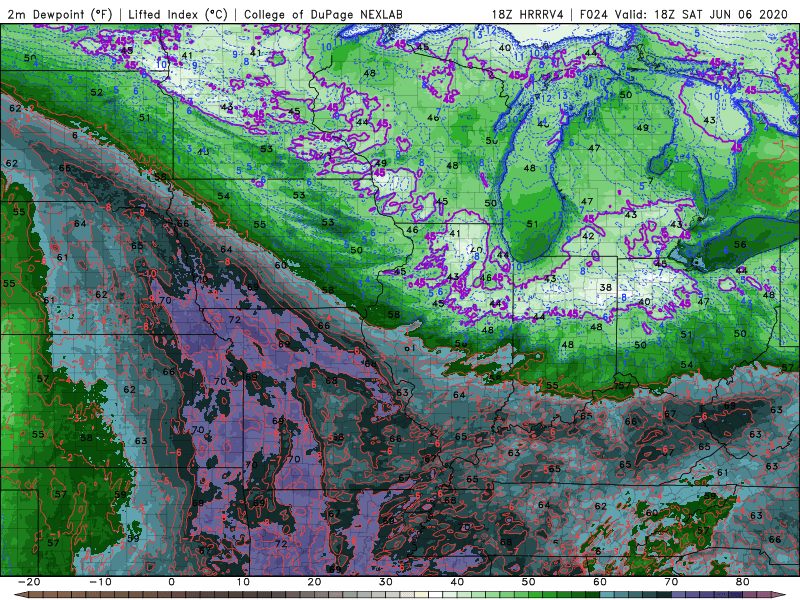Image resolution: width=800 pixels, height=600 pixels.
Task: Click the "2m Dewpoint (°F)" header label
Action: [x=60, y=14]
